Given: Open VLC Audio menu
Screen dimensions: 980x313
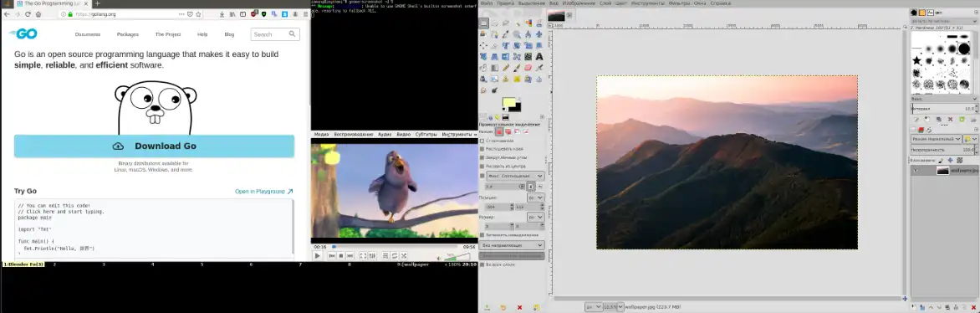Looking at the screenshot, I should [385, 134].
